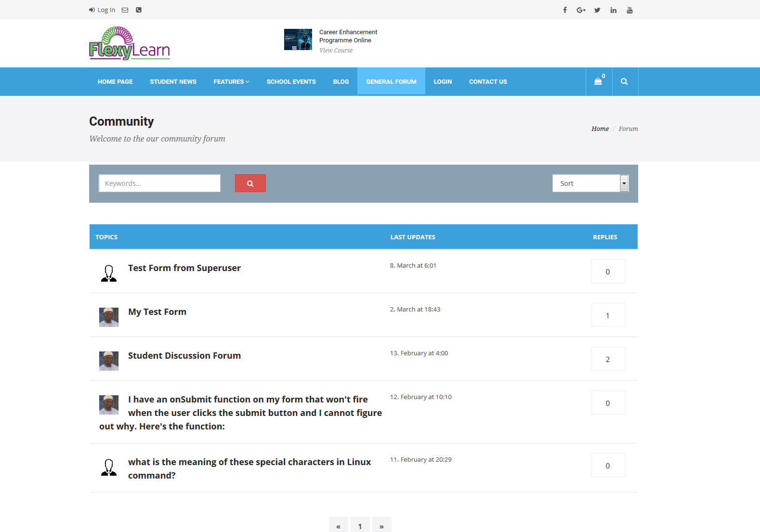Click the navigation bar search magnifier
Screen dimensions: 760x532
coord(624,81)
